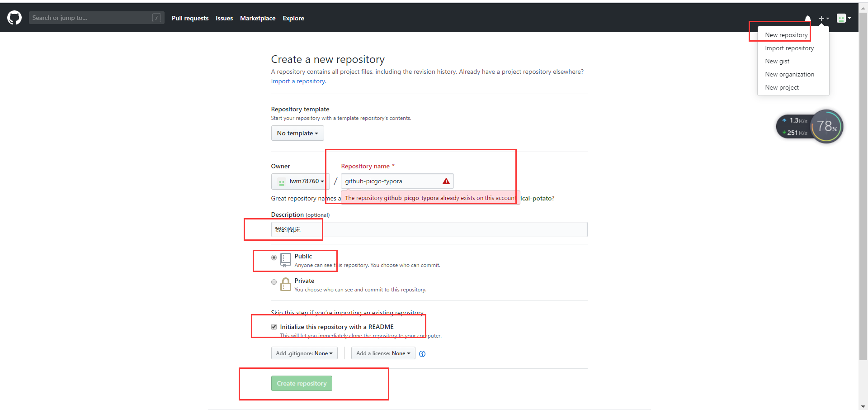
Task: Follow the Import a repository link
Action: (x=298, y=81)
